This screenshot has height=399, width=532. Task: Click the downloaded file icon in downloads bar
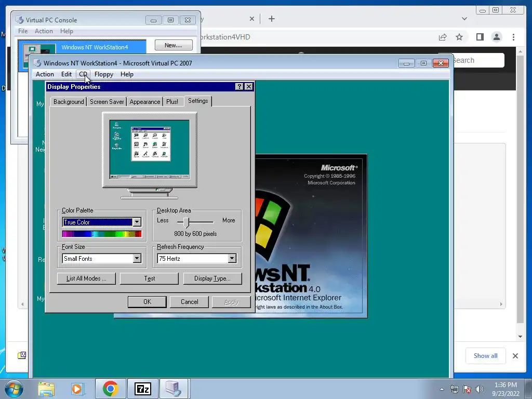[22, 355]
